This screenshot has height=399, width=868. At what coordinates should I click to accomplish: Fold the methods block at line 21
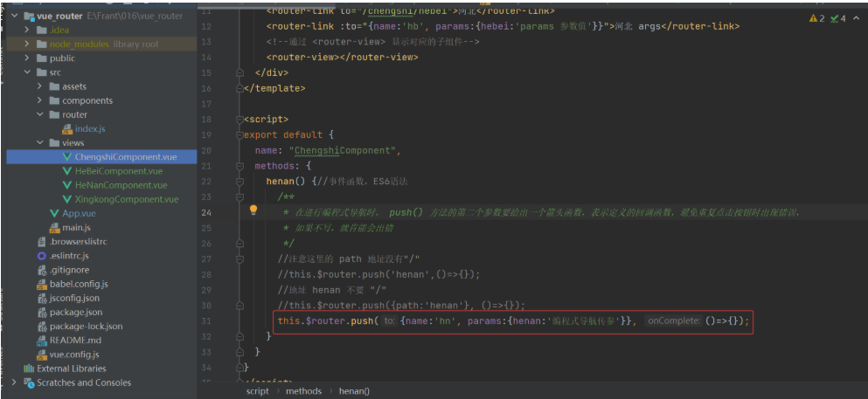click(240, 165)
